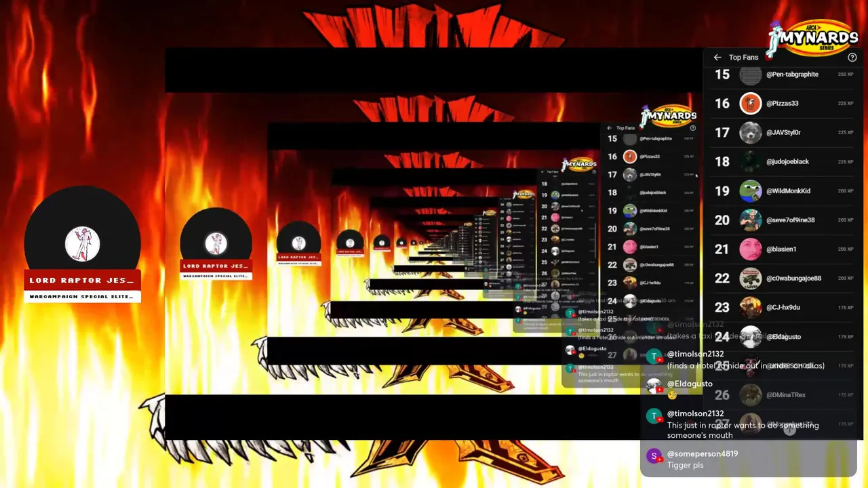Open @blasien1's pink avatar
Viewport: 868px width, 488px height.
pos(750,249)
